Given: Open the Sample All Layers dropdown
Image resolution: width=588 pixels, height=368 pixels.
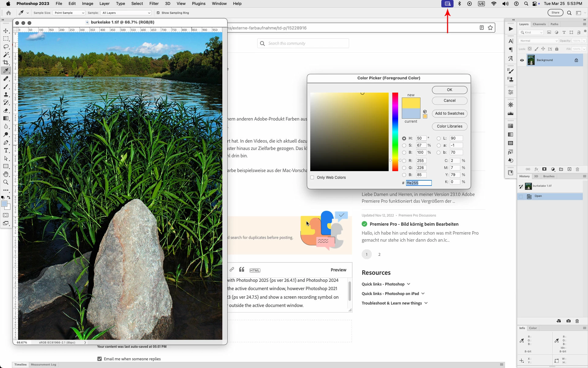Looking at the screenshot, I should point(126,13).
